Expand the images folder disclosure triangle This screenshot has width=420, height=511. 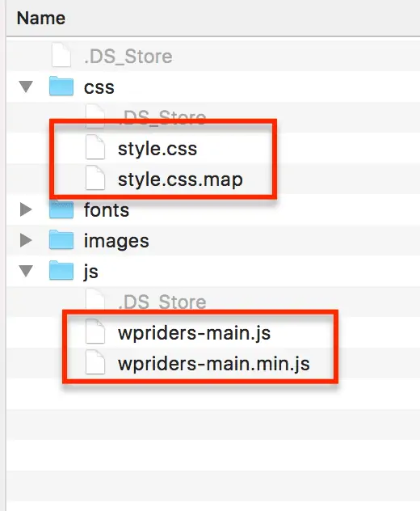pos(26,240)
